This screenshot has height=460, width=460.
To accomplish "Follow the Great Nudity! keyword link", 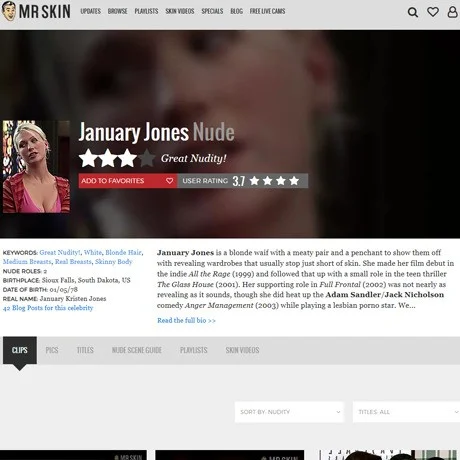I will tap(60, 252).
